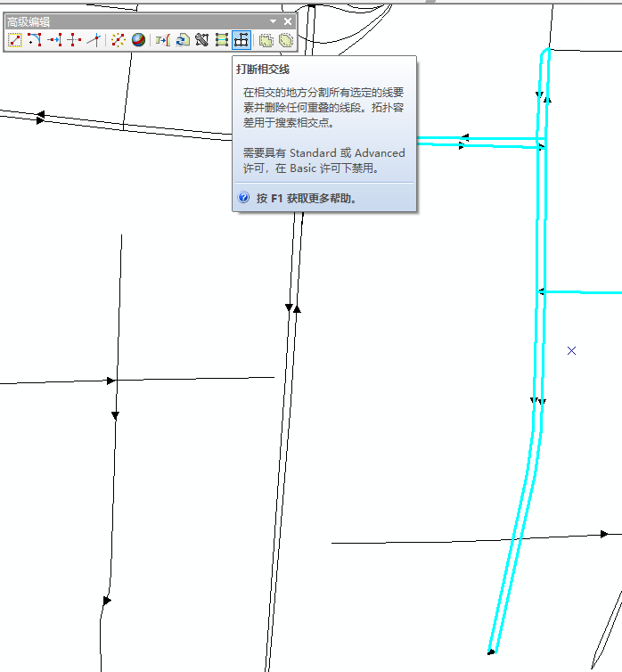This screenshot has width=622, height=672.
Task: Activate the Fillet tool
Action: click(34, 40)
